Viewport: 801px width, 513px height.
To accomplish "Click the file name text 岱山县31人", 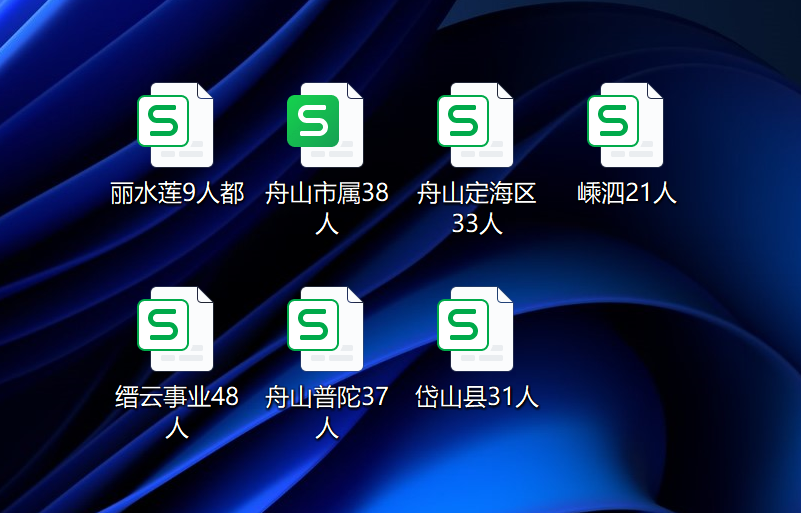I will pos(477,398).
